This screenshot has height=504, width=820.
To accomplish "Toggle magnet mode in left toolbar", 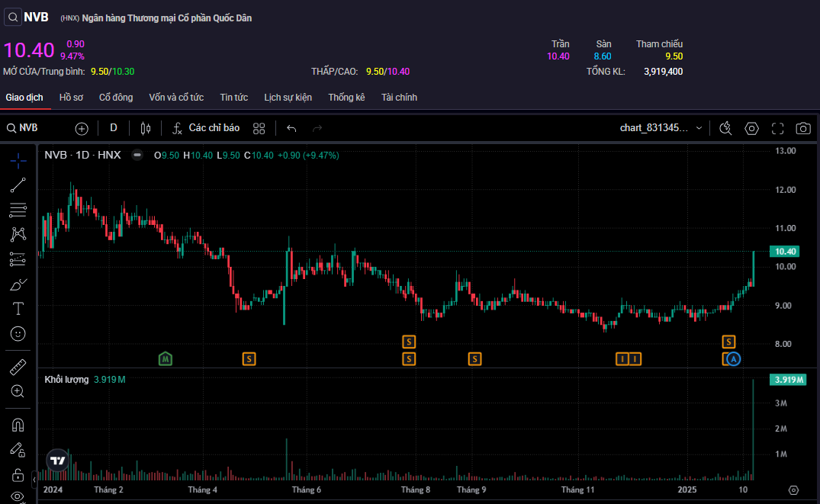I will pos(18,425).
